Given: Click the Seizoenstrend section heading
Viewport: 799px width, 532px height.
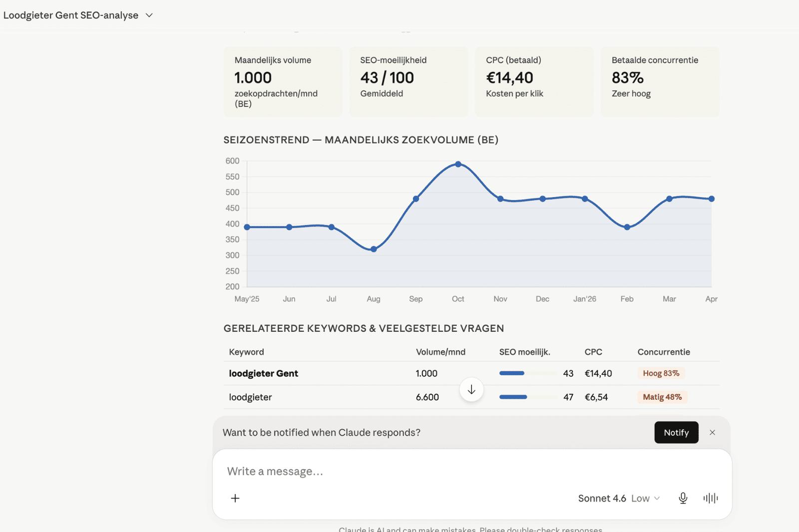Looking at the screenshot, I should (361, 140).
